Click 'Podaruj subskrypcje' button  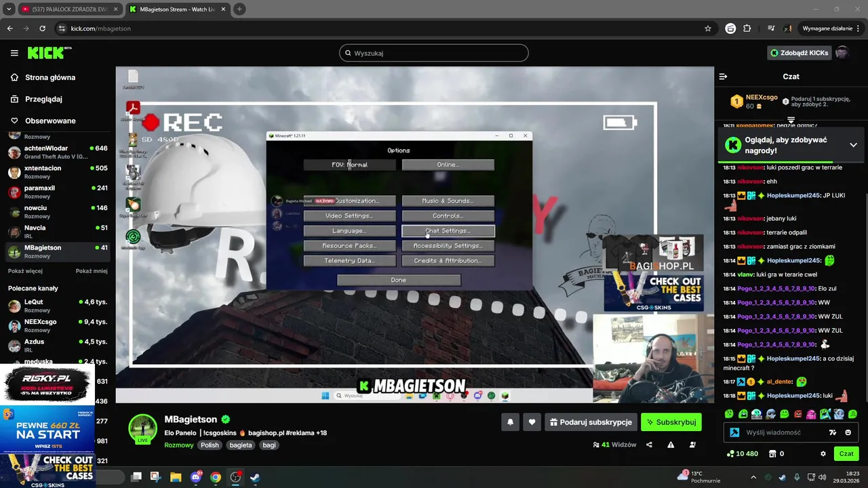(591, 422)
